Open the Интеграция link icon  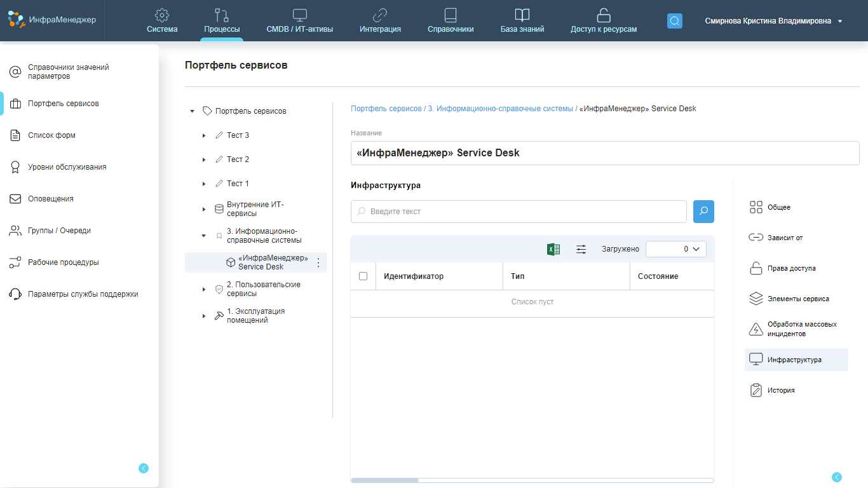coord(380,15)
